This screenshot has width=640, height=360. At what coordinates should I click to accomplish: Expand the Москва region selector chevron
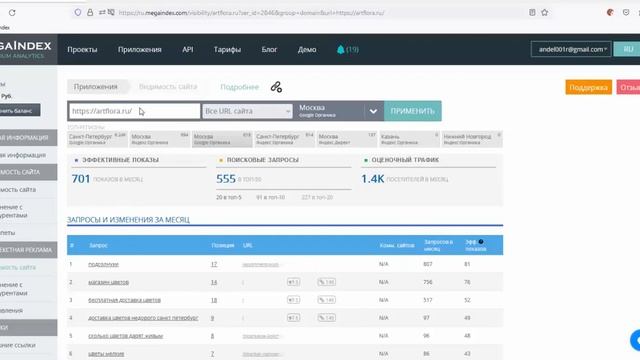point(373,111)
